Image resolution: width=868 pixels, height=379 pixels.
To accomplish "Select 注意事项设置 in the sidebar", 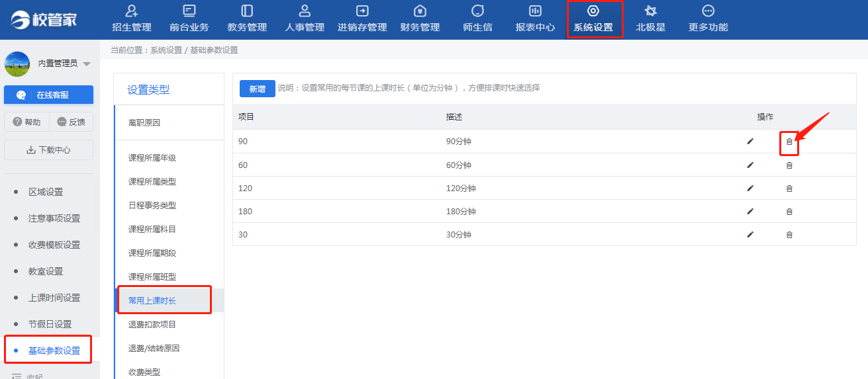I will pyautogui.click(x=54, y=218).
